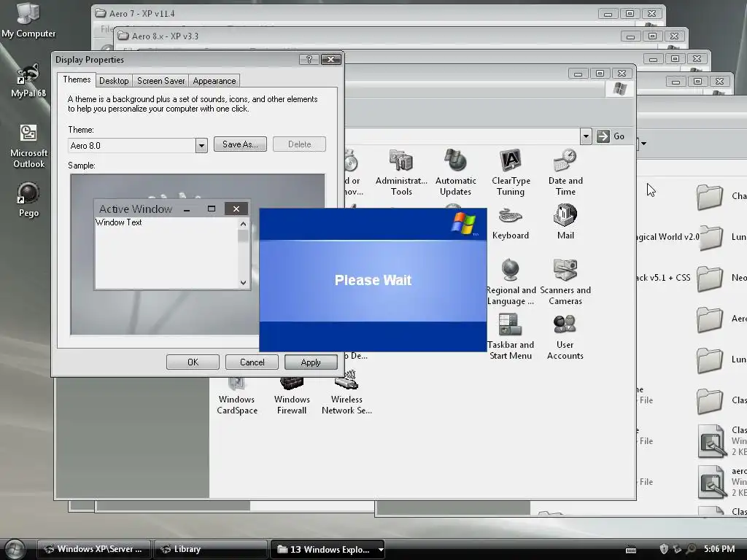Click the Please Wait text
747x560 pixels.
point(373,280)
